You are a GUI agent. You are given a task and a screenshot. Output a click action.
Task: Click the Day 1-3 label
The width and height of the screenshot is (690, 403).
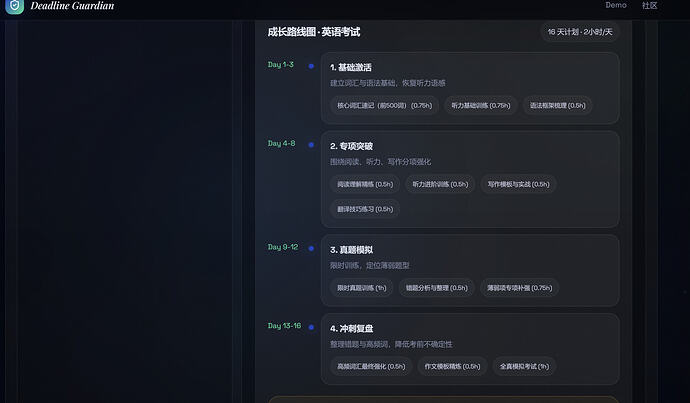(281, 65)
